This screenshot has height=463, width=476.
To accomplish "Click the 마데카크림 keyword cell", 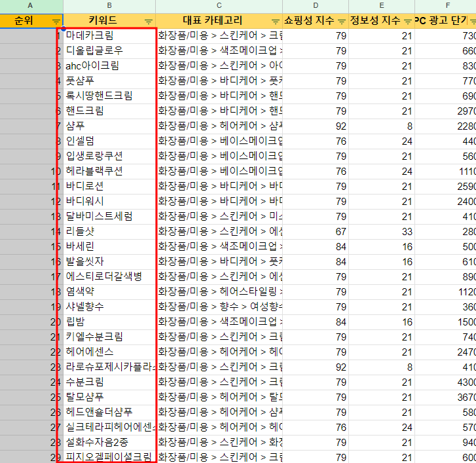I will tap(109, 36).
